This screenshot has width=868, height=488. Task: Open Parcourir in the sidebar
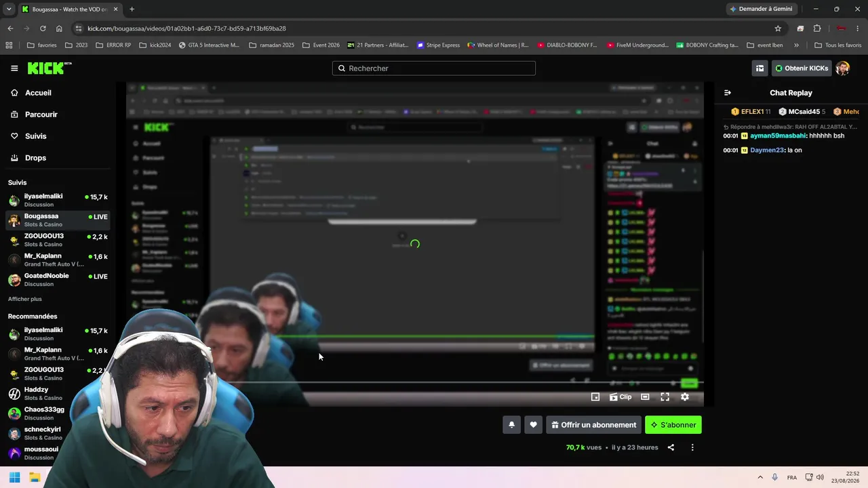[x=34, y=115]
